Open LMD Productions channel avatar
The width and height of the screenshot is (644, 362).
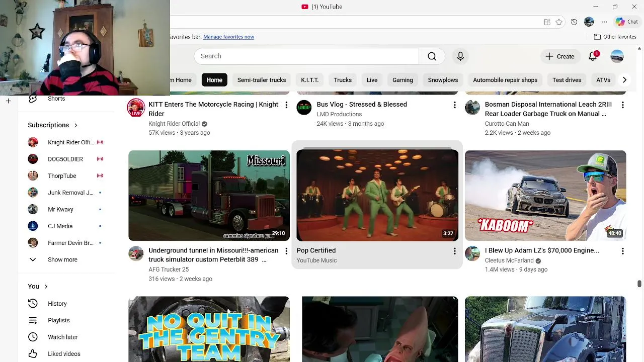(x=304, y=108)
